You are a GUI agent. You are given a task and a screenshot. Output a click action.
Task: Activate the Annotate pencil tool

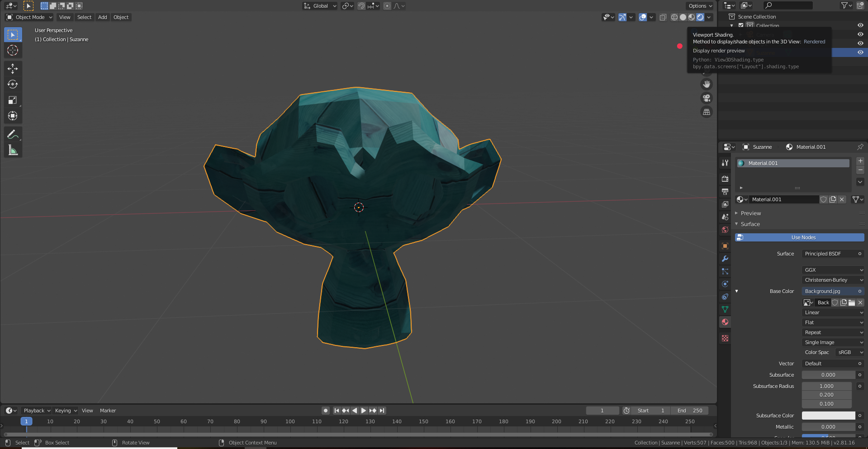[x=13, y=134]
